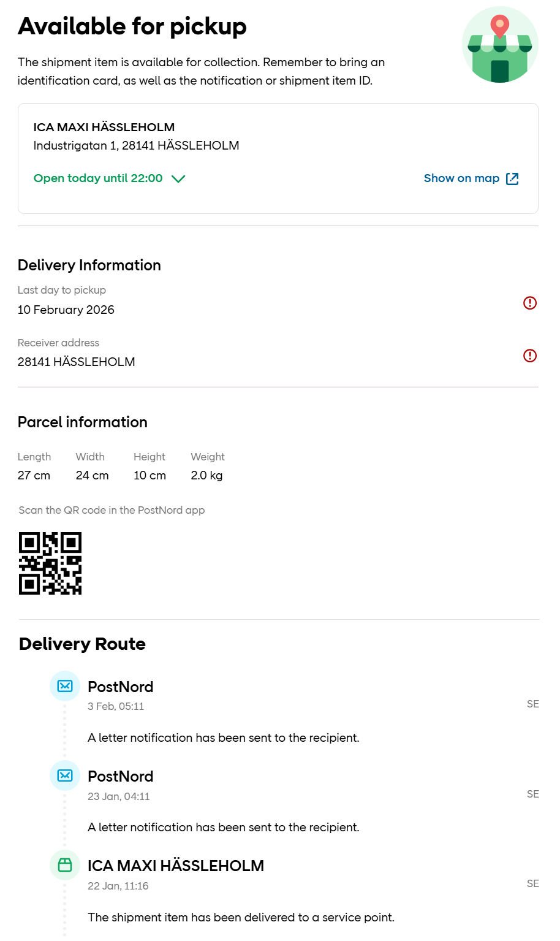Screen dimensions: 560x941
Task: Select the 3 Feb PostNord route entry
Action: pos(121,687)
